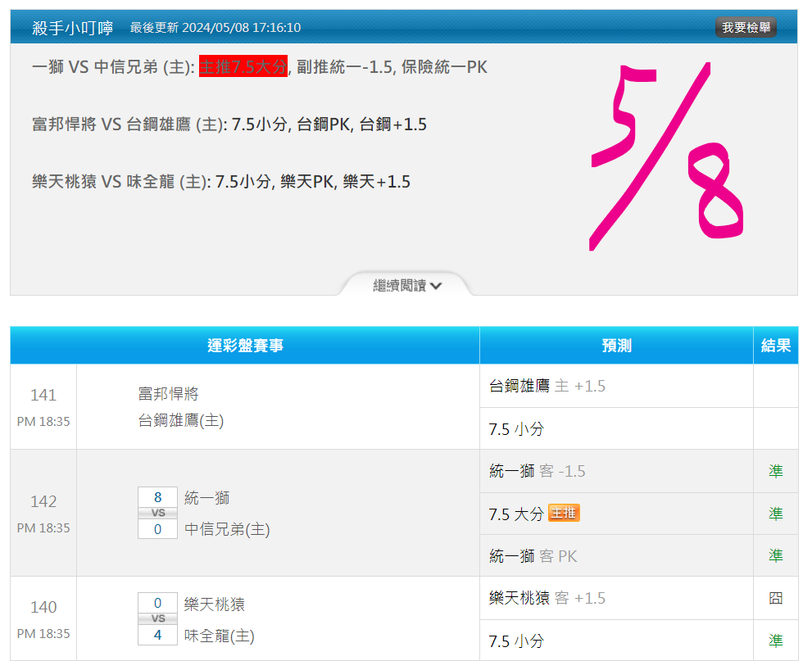Click the score 4 box for 味全龍

click(158, 635)
